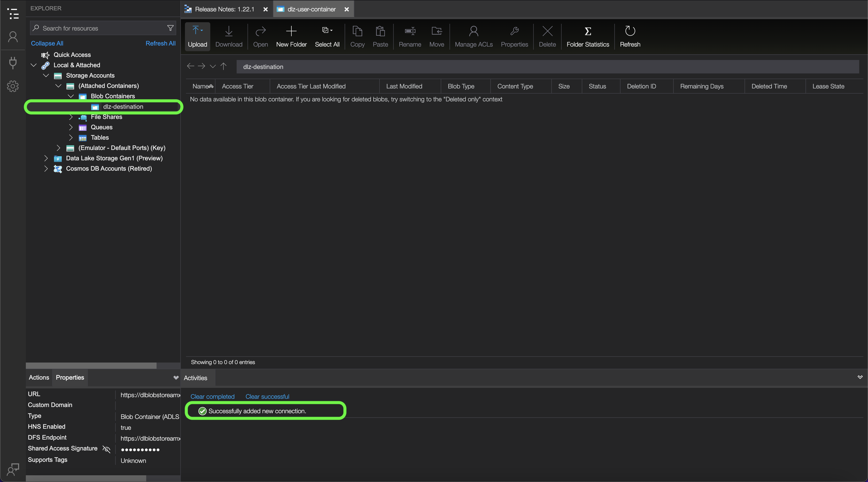The width and height of the screenshot is (868, 482).
Task: Click in the Search for resources field
Action: pyautogui.click(x=101, y=28)
